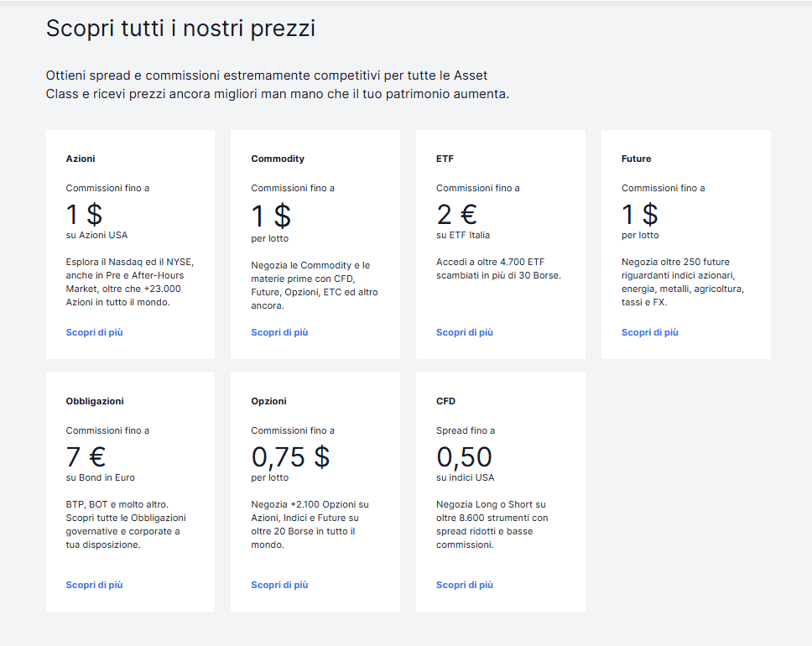Click the 'Spread fino a' label
The image size is (812, 646).
point(466,430)
